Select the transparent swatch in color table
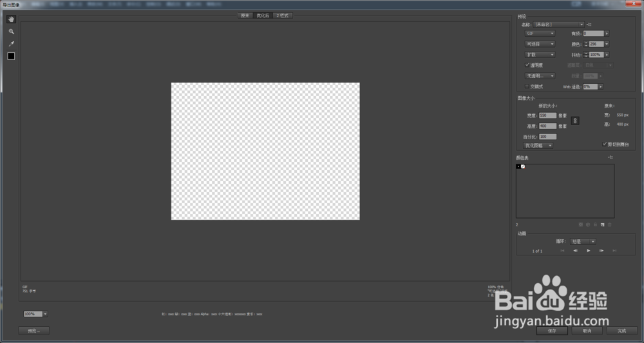The height and width of the screenshot is (343, 644). (x=523, y=166)
